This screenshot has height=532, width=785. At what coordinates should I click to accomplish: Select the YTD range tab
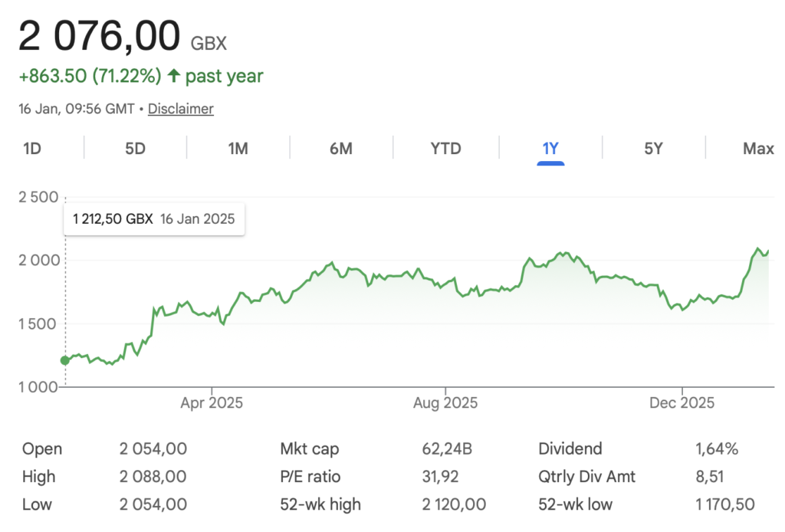click(445, 149)
